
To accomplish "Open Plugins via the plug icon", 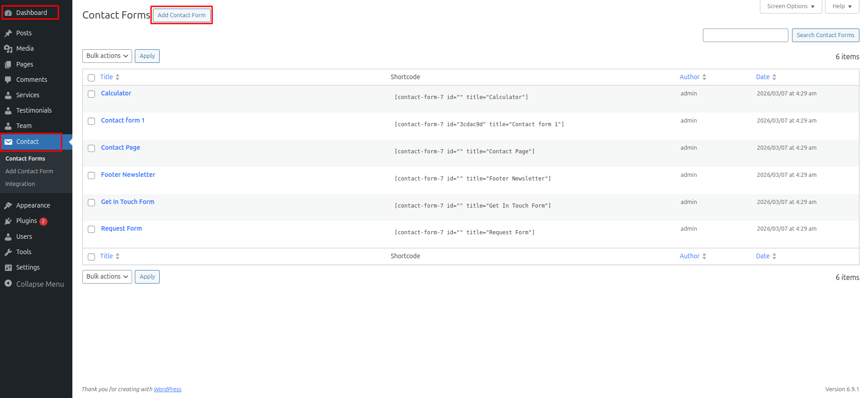I will coord(8,221).
